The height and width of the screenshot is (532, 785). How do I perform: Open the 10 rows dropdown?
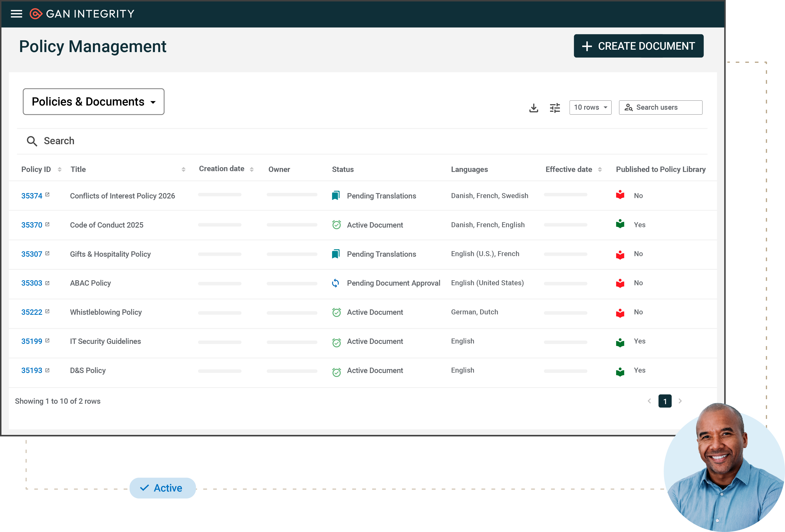[x=590, y=107]
